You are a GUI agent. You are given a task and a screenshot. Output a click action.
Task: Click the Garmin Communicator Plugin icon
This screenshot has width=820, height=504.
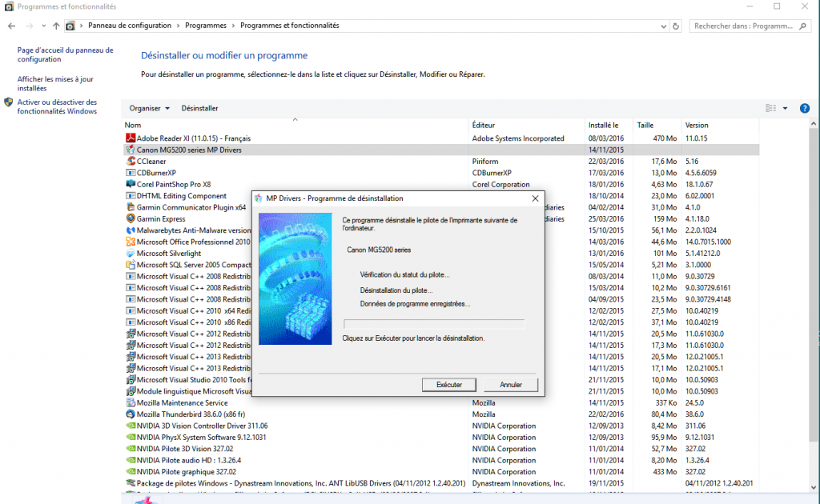coord(131,207)
